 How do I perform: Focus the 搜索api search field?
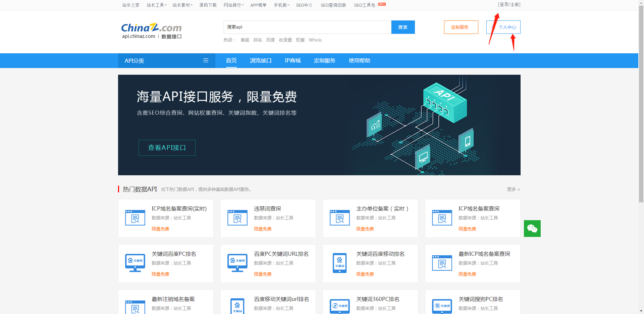click(308, 27)
